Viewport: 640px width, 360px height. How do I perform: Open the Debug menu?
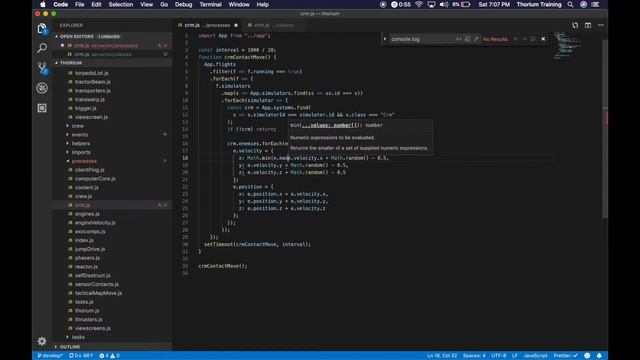tap(183, 4)
